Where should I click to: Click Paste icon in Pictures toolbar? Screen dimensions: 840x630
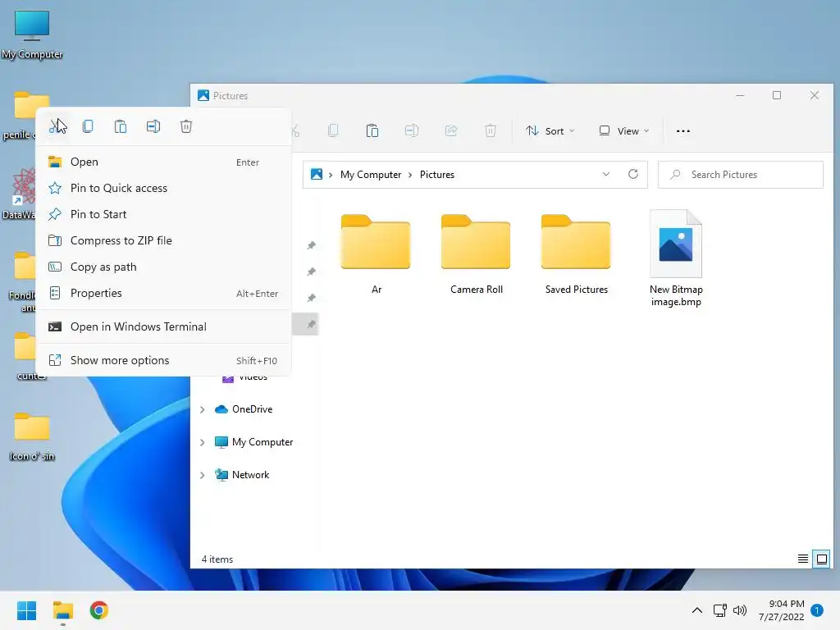click(x=372, y=130)
